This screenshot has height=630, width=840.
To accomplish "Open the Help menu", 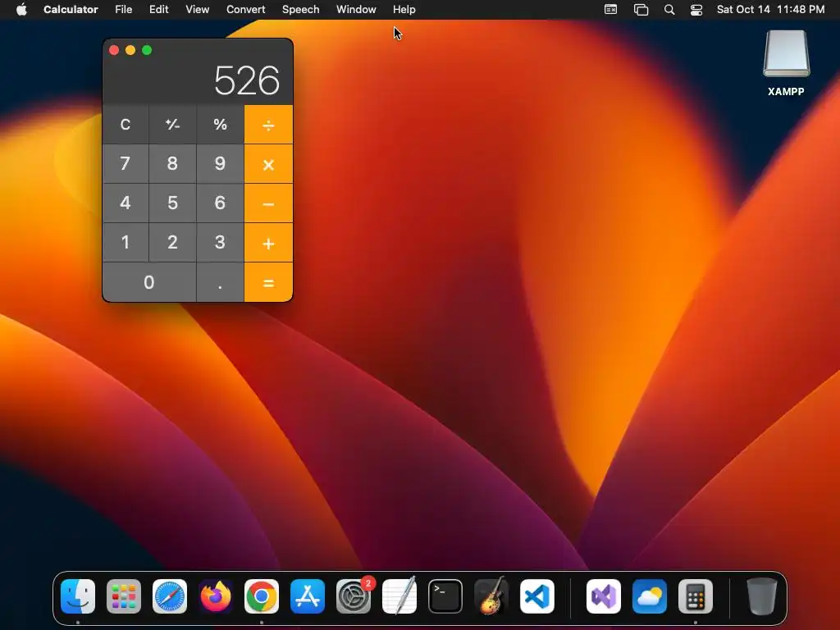I will pyautogui.click(x=404, y=10).
